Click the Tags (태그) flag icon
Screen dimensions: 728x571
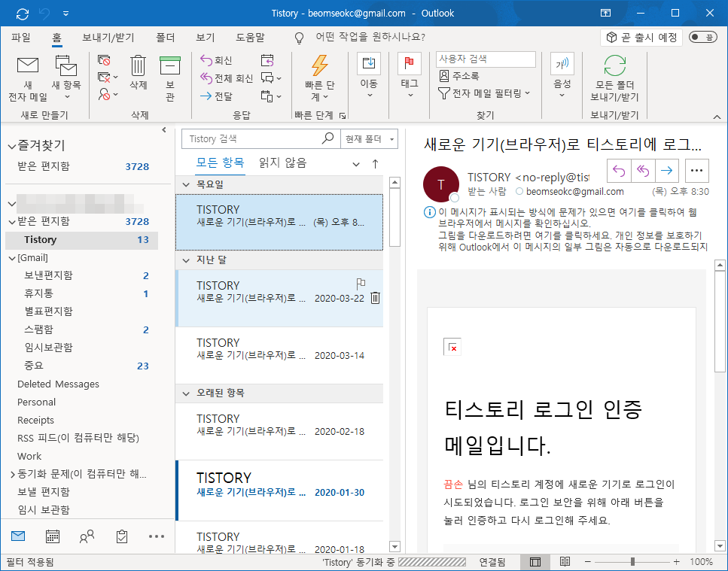pyautogui.click(x=409, y=63)
